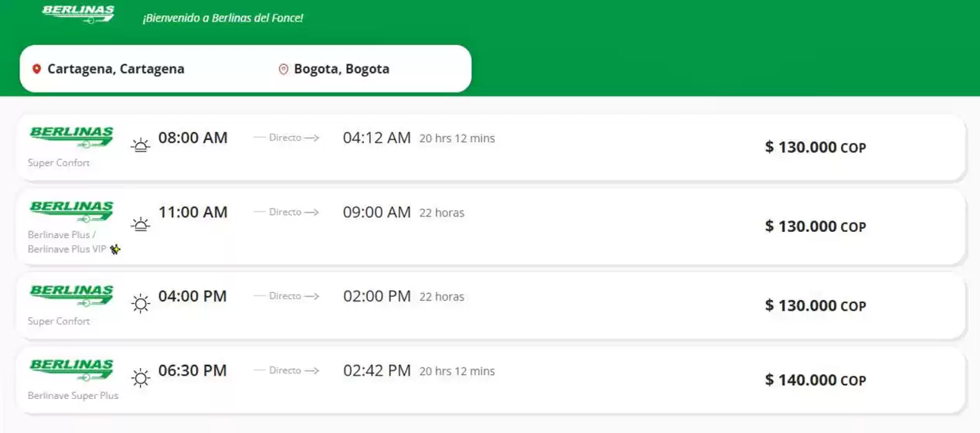
Task: Click the Berlinas logo on the 06:30 PM trip
Action: (71, 370)
